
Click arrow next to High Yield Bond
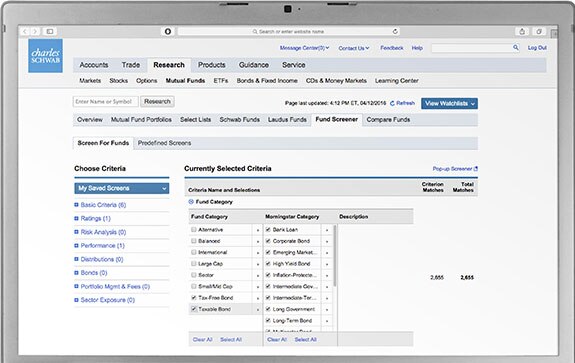pyautogui.click(x=327, y=264)
